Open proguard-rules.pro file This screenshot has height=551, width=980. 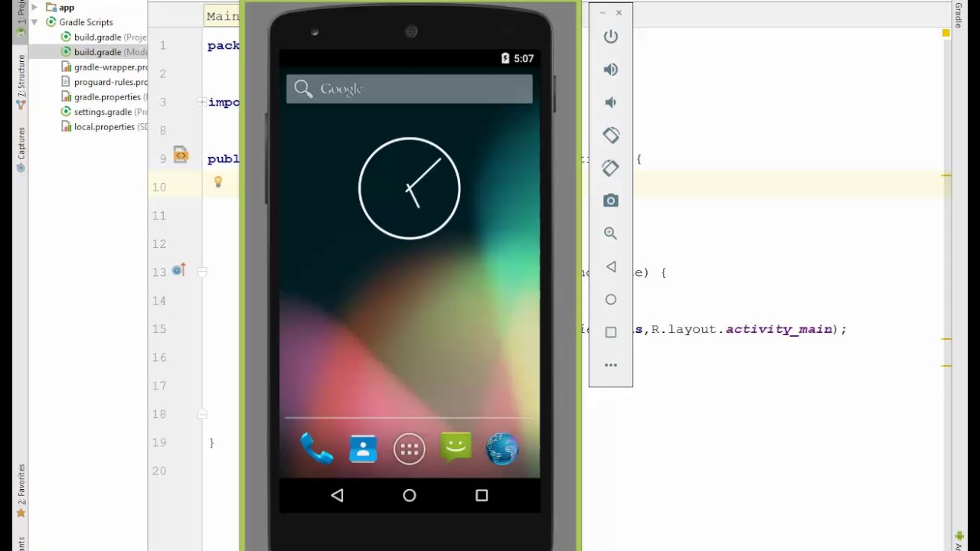pyautogui.click(x=104, y=82)
